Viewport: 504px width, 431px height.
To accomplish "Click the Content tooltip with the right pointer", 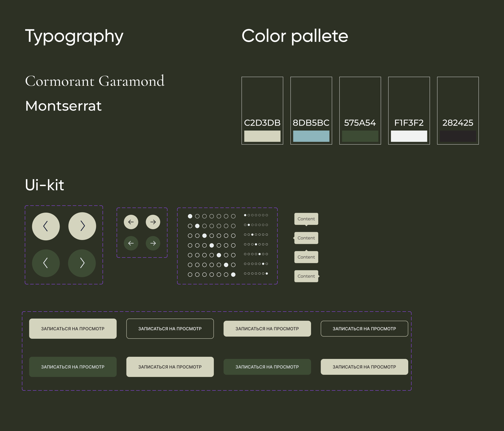I will (306, 276).
